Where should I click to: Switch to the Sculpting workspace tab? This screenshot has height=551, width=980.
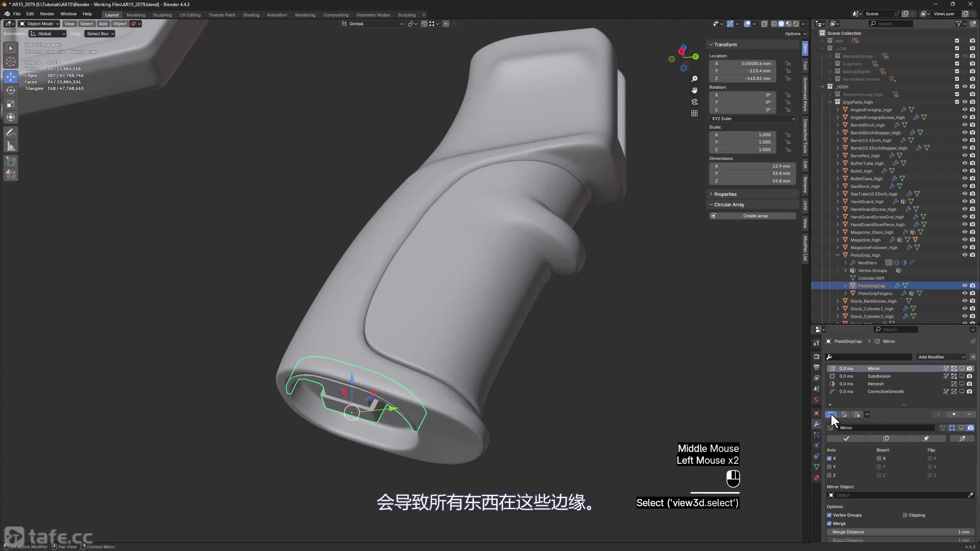tap(162, 15)
